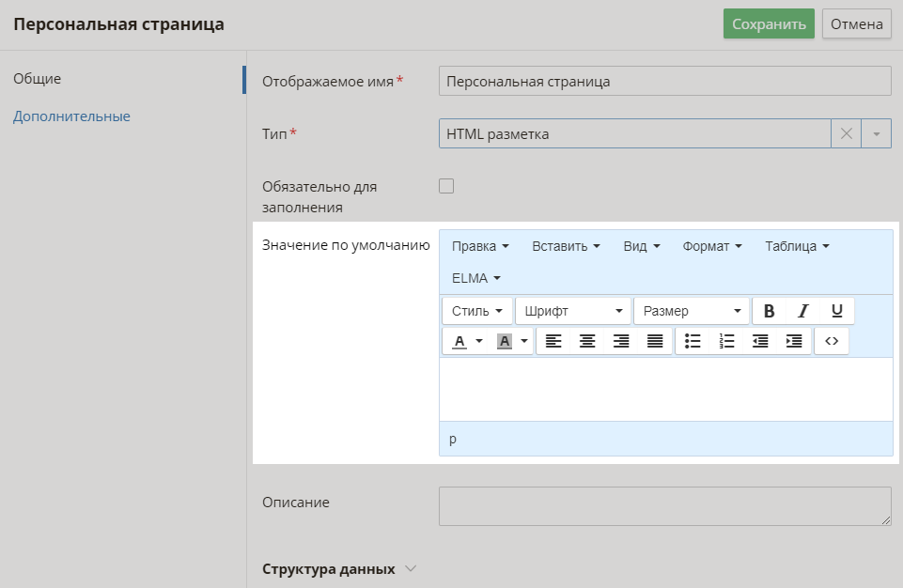Click the background color A icon
Image resolution: width=903 pixels, height=588 pixels.
pos(504,341)
